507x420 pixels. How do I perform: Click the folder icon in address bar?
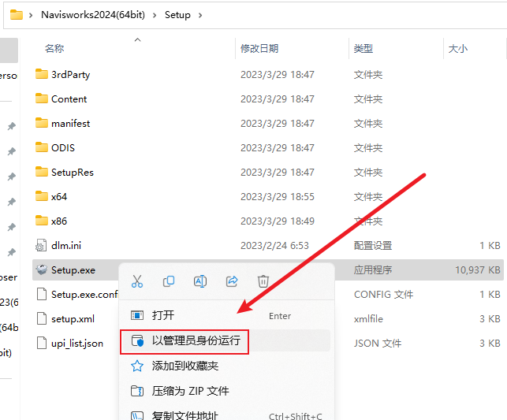17,14
